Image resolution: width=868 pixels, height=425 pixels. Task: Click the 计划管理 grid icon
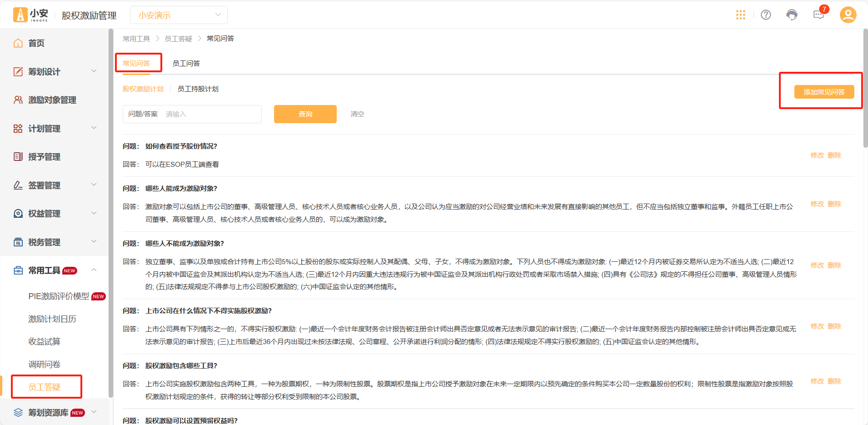coord(18,129)
